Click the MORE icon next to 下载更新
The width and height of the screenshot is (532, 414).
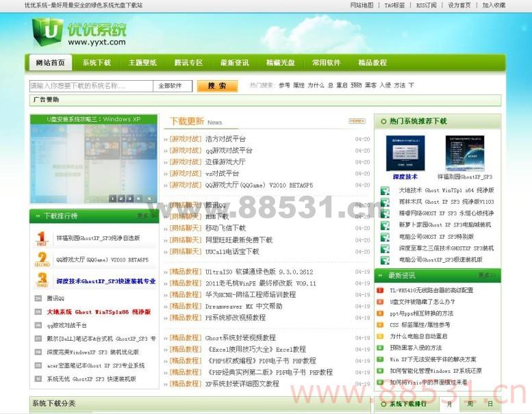click(x=357, y=121)
